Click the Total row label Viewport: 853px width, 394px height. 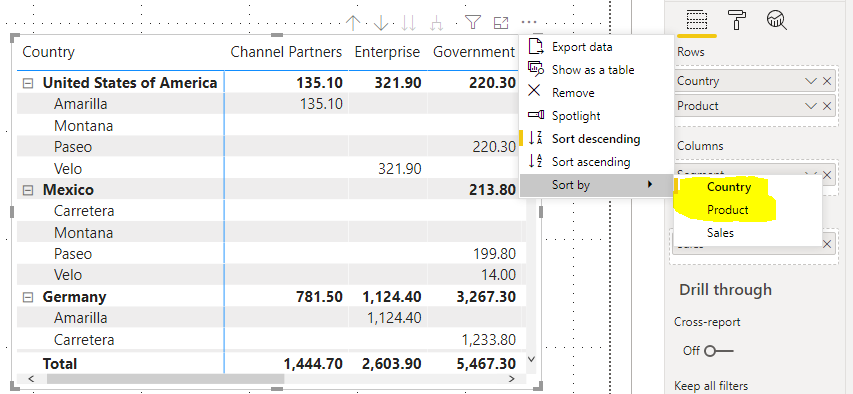click(x=60, y=364)
